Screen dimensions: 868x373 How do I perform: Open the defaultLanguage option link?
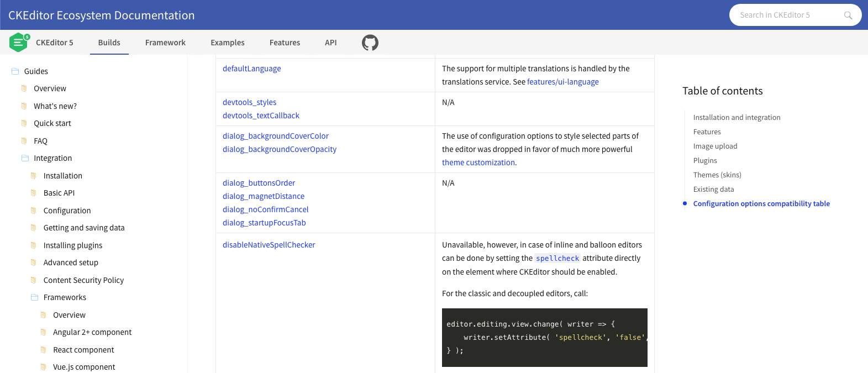pos(251,69)
